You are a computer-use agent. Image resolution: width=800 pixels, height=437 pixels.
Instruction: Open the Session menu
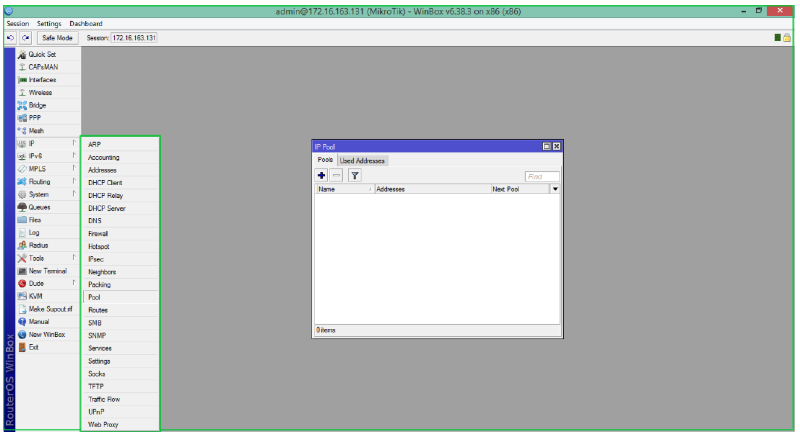[18, 23]
